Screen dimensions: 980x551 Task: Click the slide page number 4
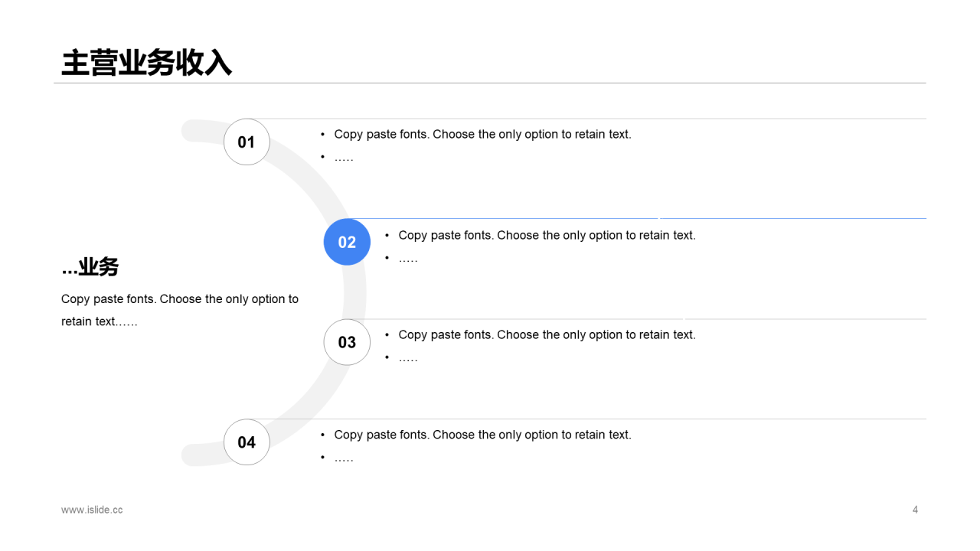[915, 510]
